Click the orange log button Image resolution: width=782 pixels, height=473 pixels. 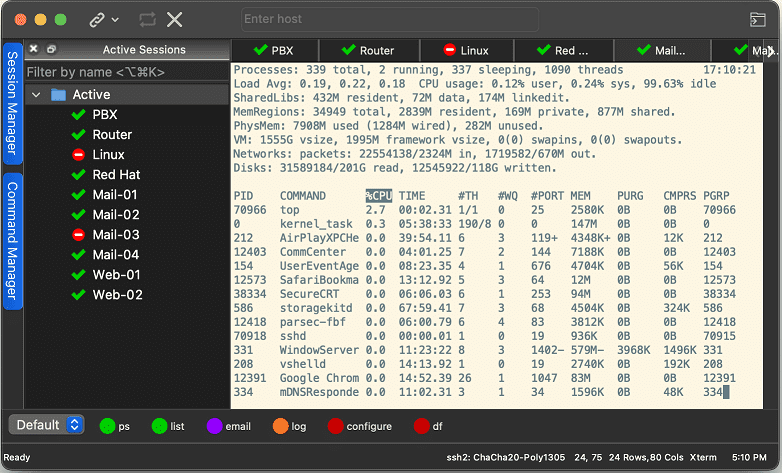pyautogui.click(x=289, y=426)
